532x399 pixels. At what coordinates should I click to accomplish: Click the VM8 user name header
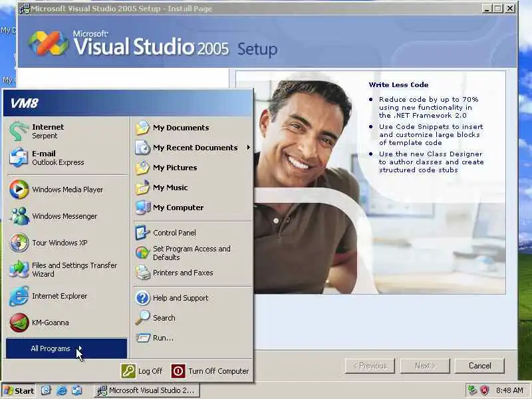click(24, 103)
